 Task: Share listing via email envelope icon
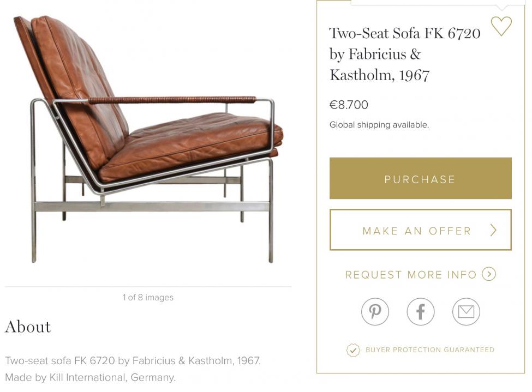click(466, 312)
